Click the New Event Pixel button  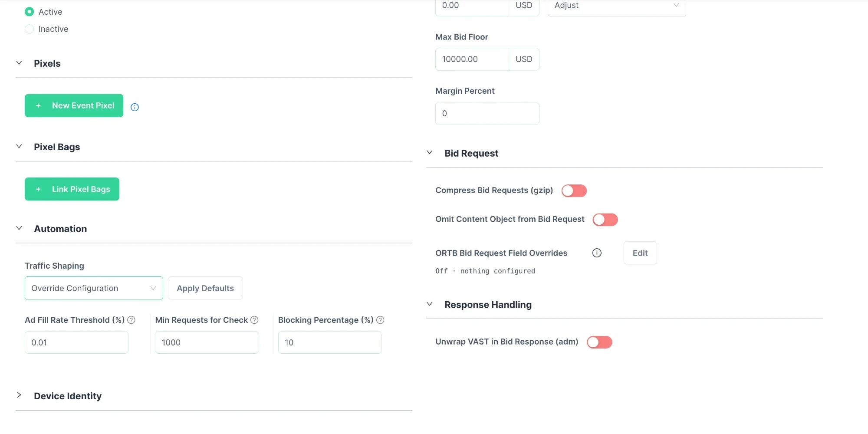74,105
